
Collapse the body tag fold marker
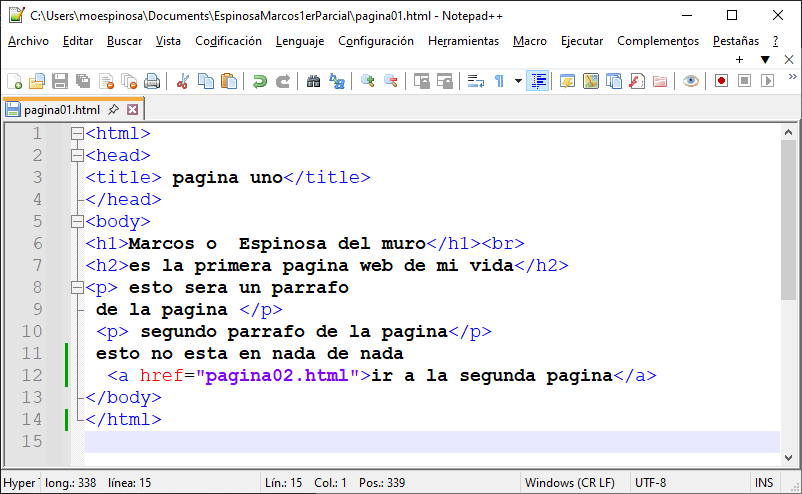(77, 222)
